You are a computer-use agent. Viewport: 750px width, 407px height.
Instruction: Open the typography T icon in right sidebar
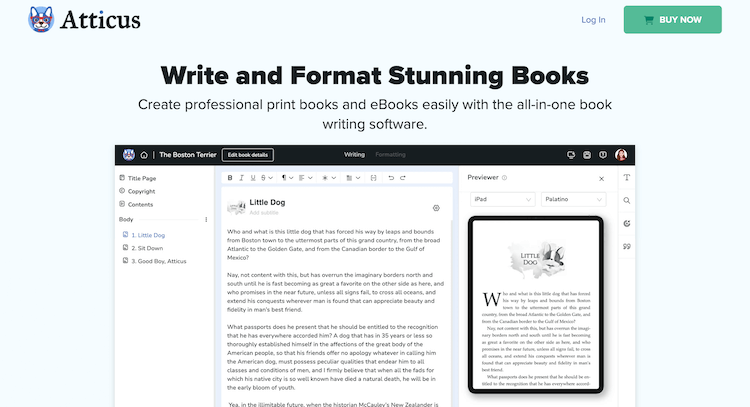click(627, 177)
